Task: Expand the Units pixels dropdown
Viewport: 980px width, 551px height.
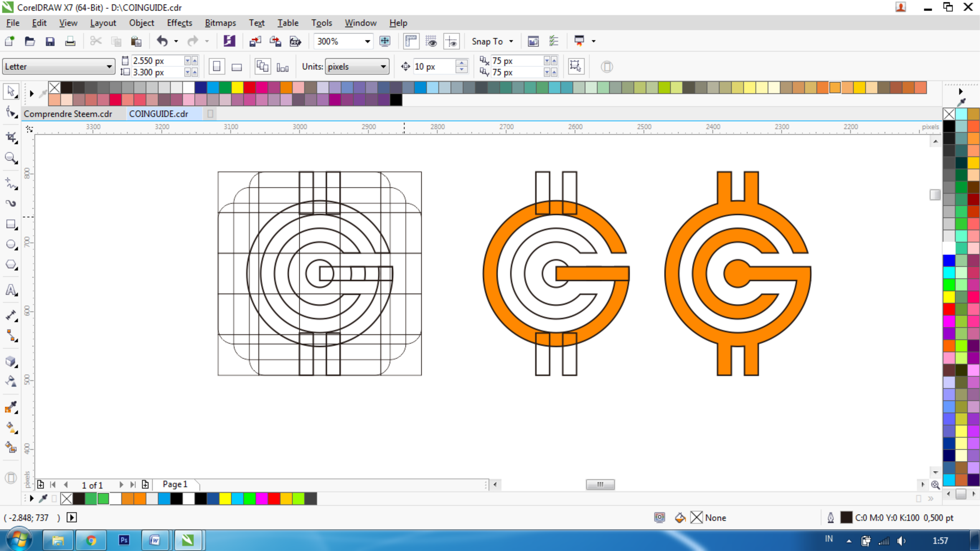Action: pyautogui.click(x=383, y=67)
